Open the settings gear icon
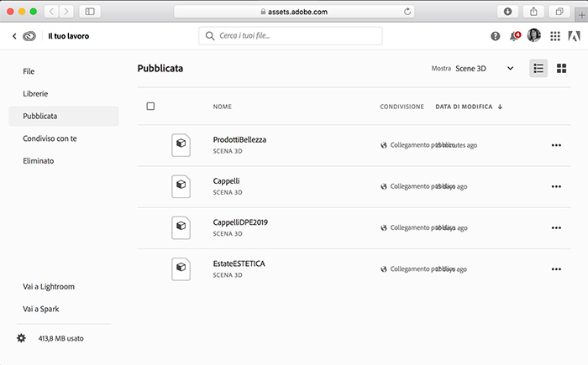 [x=21, y=338]
